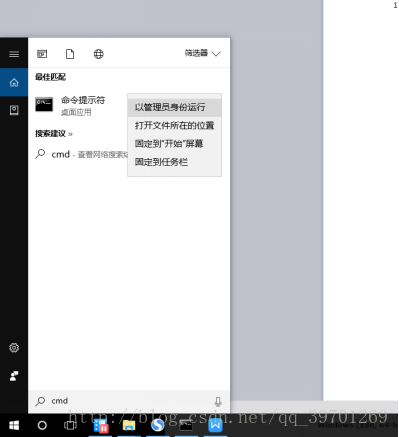The image size is (399, 437).
Task: Open Task View on taskbar
Action: (70, 425)
